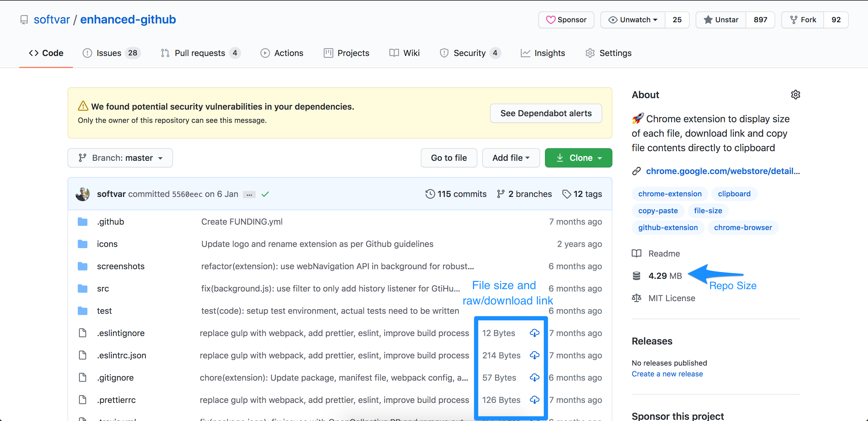
Task: Switch to the Pull requests tab
Action: click(200, 53)
